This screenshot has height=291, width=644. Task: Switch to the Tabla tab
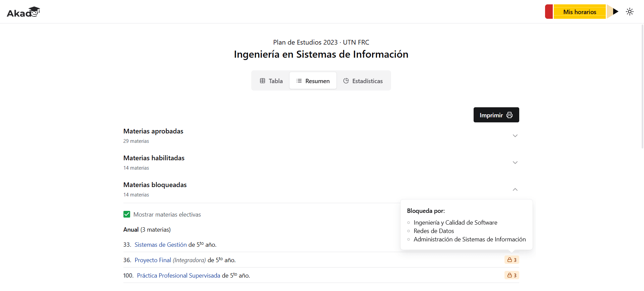pos(271,81)
